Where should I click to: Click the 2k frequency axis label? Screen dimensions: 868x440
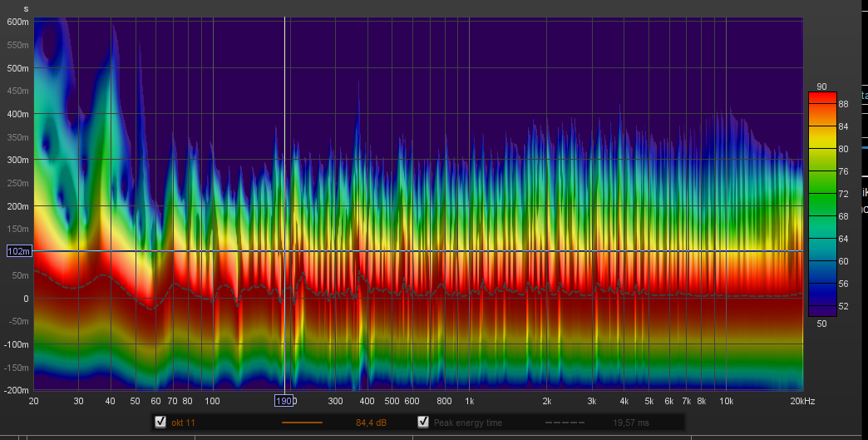(547, 401)
